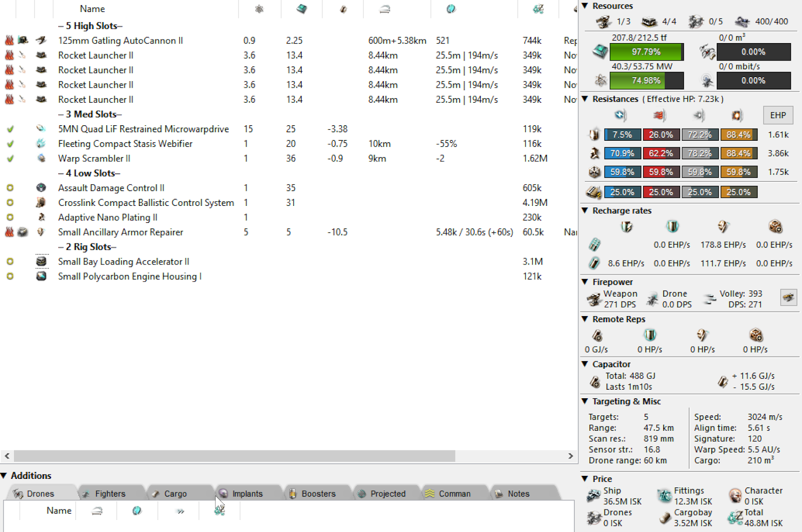Toggle state of 5MN Quad LiF Microwarpdrive
Screen dimensions: 802x532
click(x=10, y=129)
